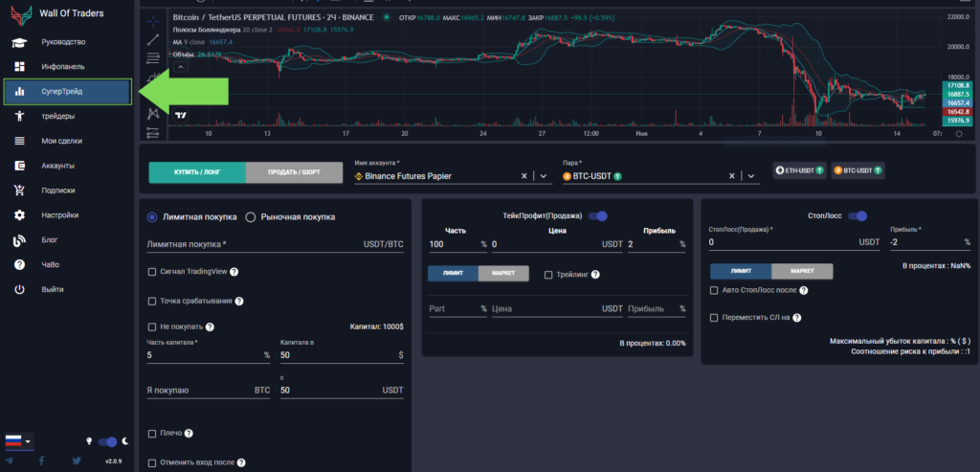Expand the Пара dropdown arrow
This screenshot has height=472, width=980.
pos(750,176)
